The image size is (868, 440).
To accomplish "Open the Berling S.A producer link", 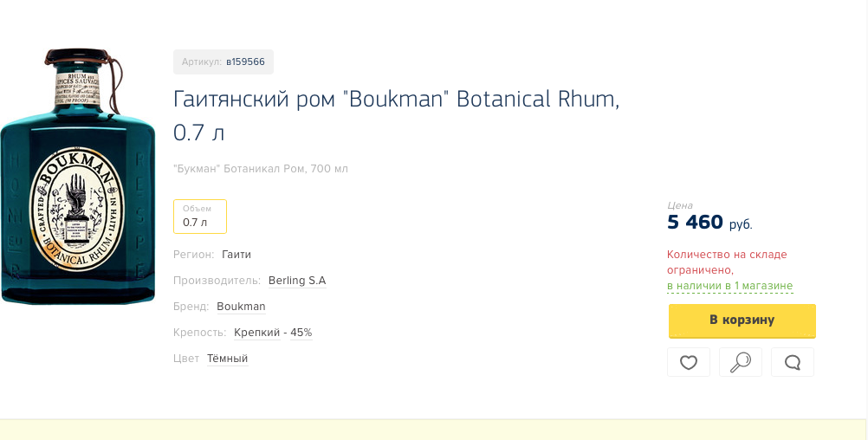I will tap(297, 281).
